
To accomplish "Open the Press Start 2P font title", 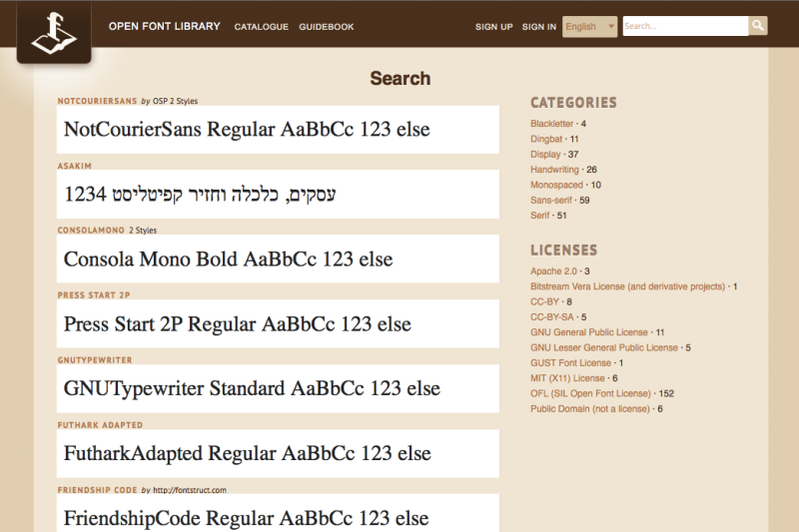I will [x=94, y=295].
